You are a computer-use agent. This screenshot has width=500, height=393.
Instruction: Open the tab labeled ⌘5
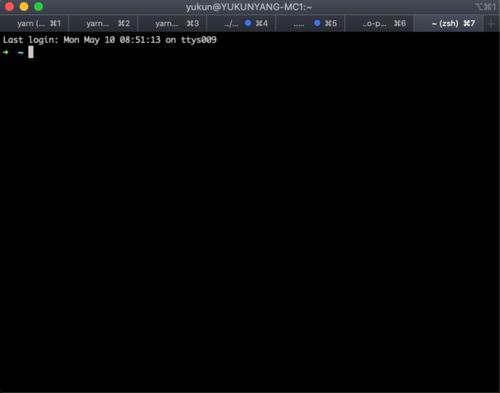pyautogui.click(x=311, y=23)
